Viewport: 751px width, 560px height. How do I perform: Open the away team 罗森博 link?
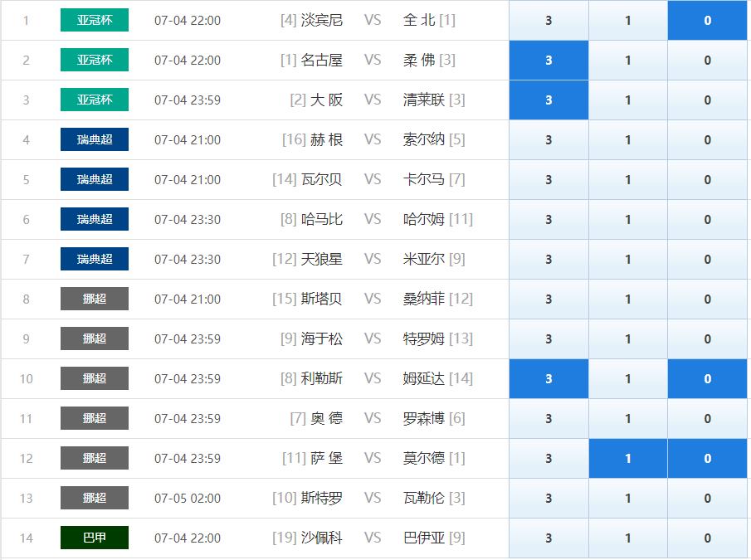tap(424, 418)
